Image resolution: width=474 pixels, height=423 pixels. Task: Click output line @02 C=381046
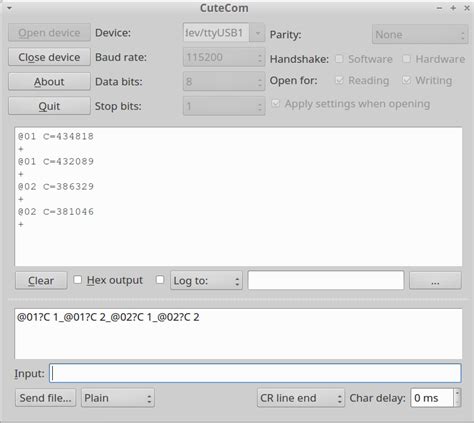[x=56, y=212]
